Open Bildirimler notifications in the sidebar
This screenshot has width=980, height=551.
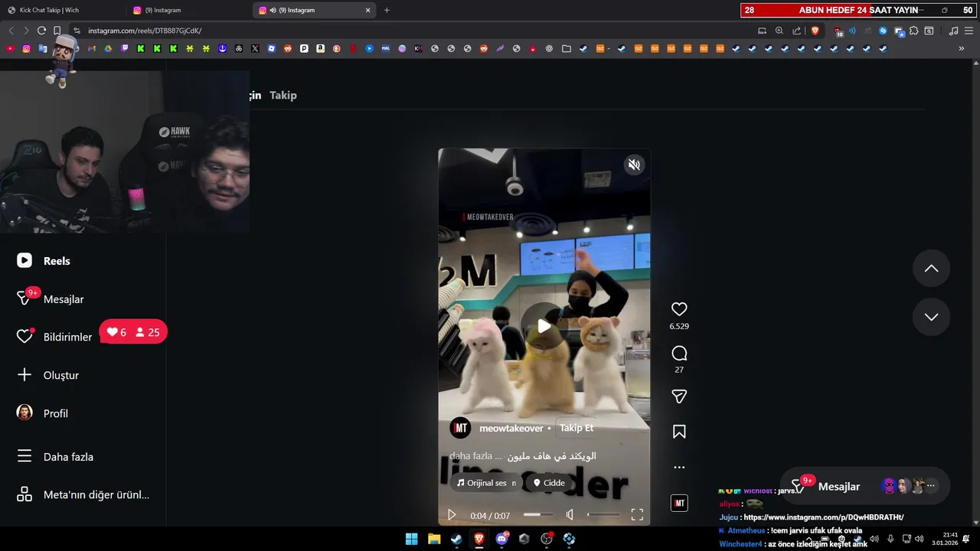pyautogui.click(x=54, y=337)
